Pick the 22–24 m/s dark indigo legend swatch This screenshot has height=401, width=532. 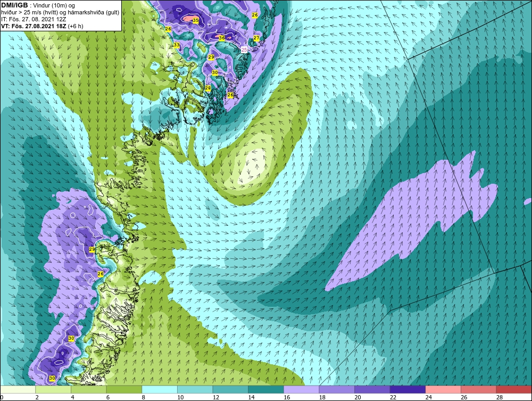(x=408, y=389)
